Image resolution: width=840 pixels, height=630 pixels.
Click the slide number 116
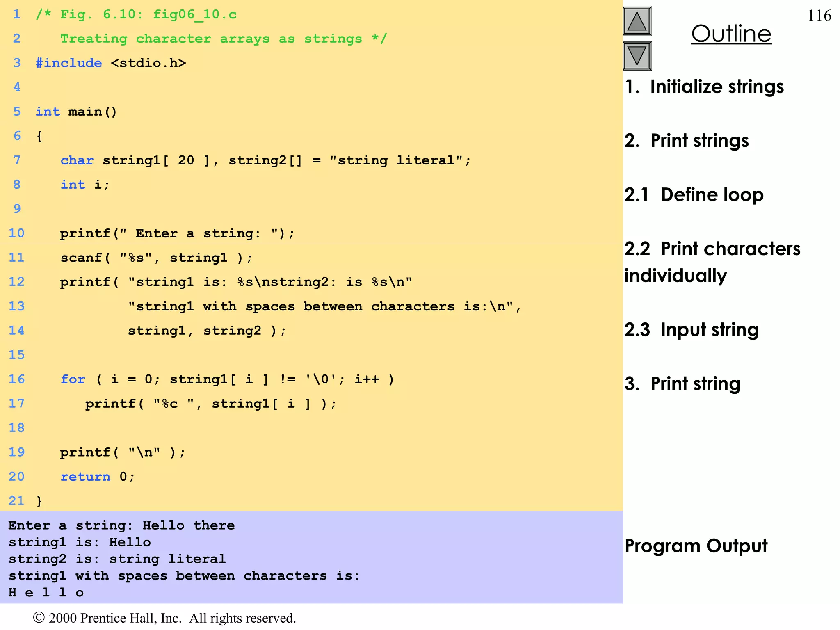(819, 16)
